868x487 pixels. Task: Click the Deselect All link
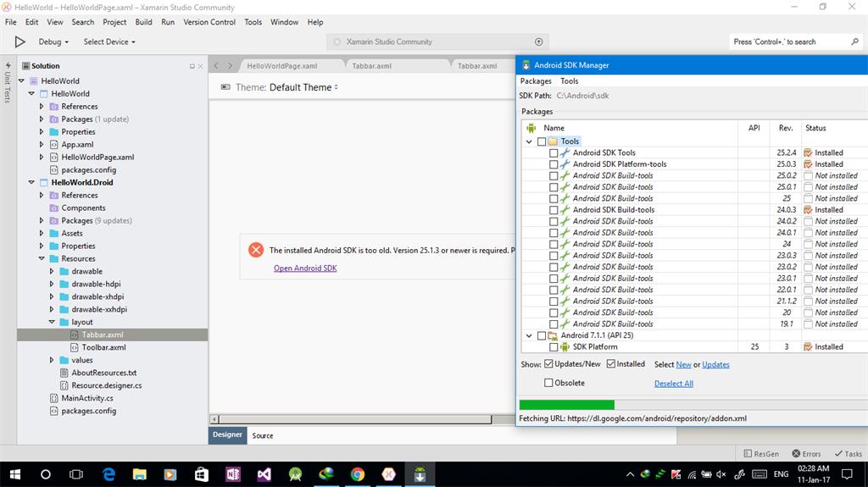coord(674,384)
